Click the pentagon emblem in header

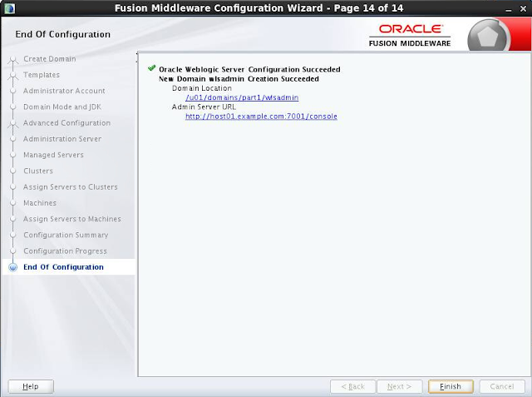[488, 37]
